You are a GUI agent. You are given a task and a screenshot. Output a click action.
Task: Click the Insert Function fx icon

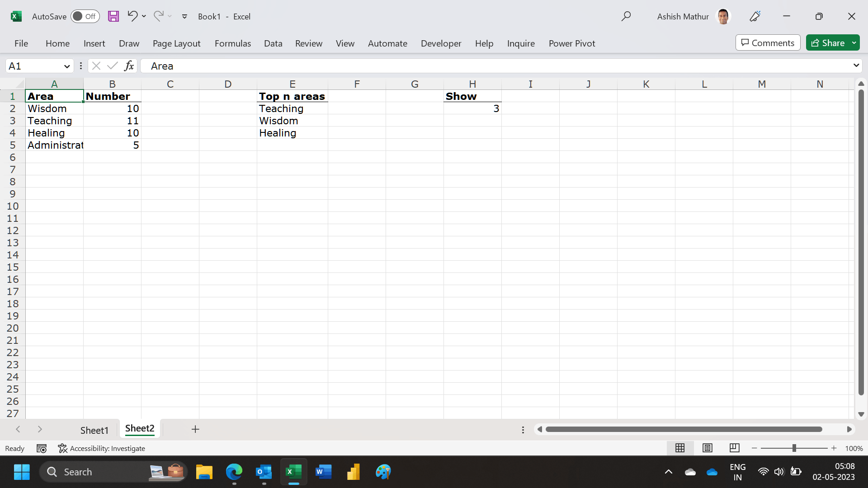129,66
